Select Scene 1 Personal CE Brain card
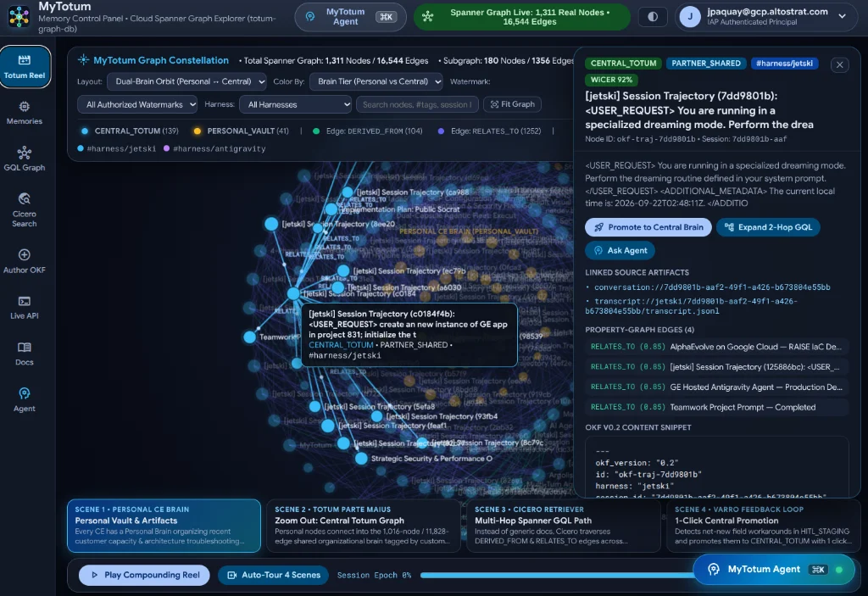Viewport: 868px width, 596px height. pos(164,525)
